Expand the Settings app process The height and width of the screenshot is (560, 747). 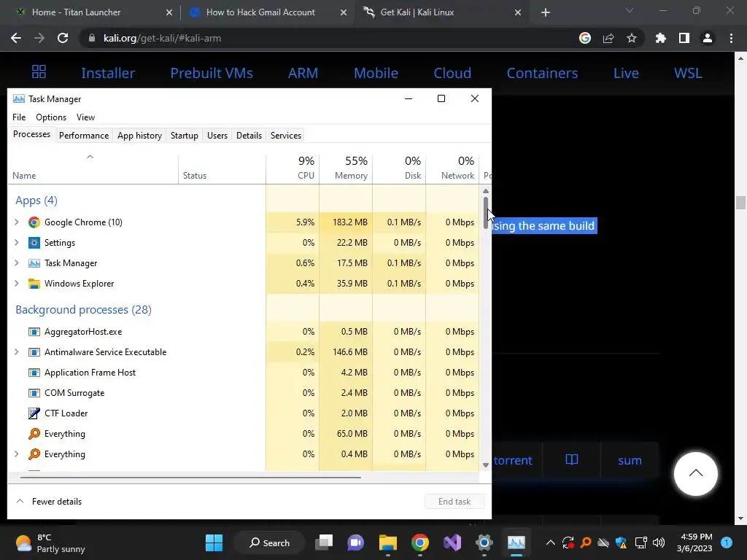pyautogui.click(x=17, y=242)
